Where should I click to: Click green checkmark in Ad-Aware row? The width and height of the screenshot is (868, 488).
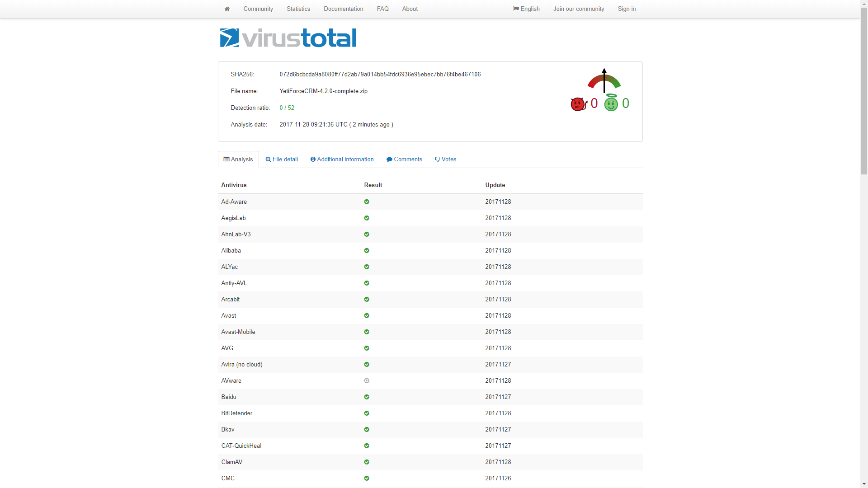[x=367, y=202]
